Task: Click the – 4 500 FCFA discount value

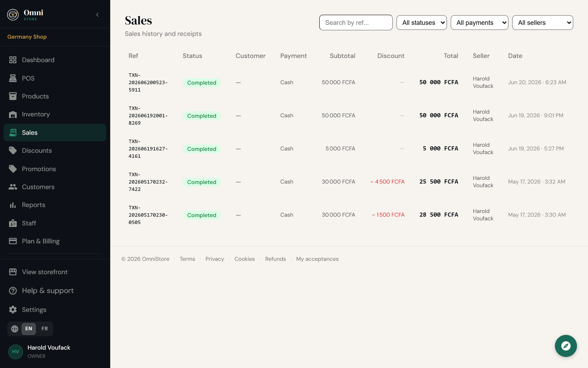Action: 387,181
